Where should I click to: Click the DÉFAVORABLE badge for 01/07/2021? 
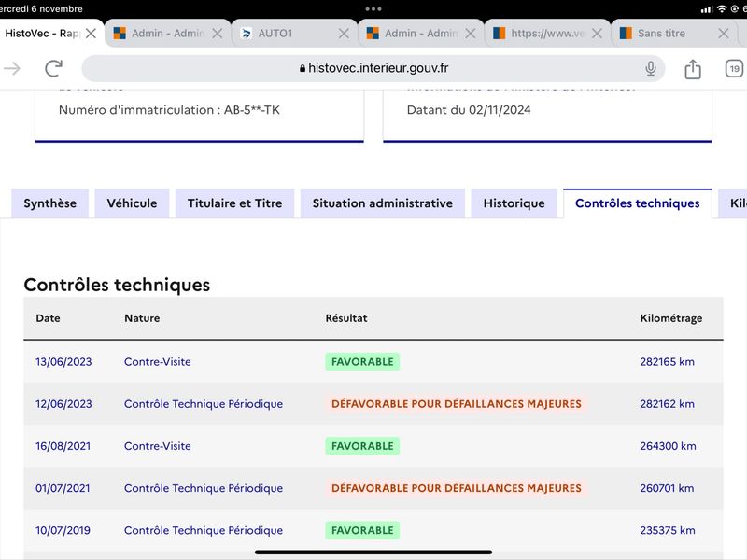coord(457,488)
